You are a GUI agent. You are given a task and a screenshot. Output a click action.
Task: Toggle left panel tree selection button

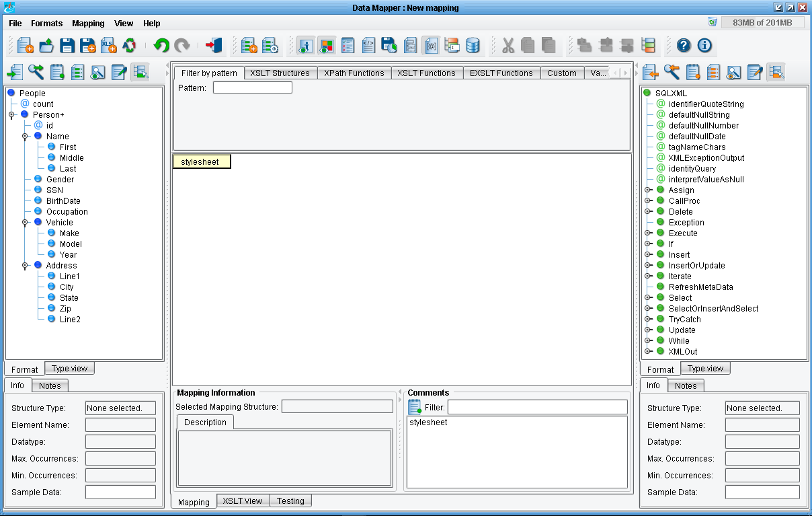pos(140,72)
